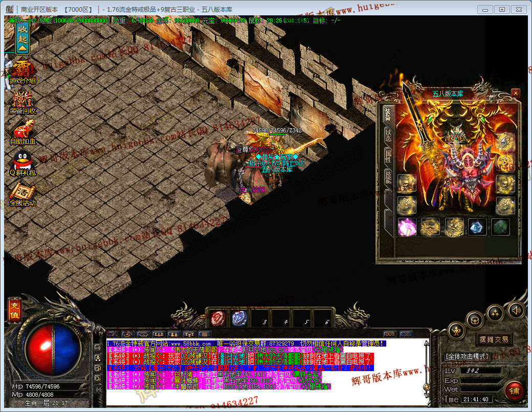Click the gray gem necklace slot in equipment
This screenshot has width=532, height=412.
tap(505, 142)
